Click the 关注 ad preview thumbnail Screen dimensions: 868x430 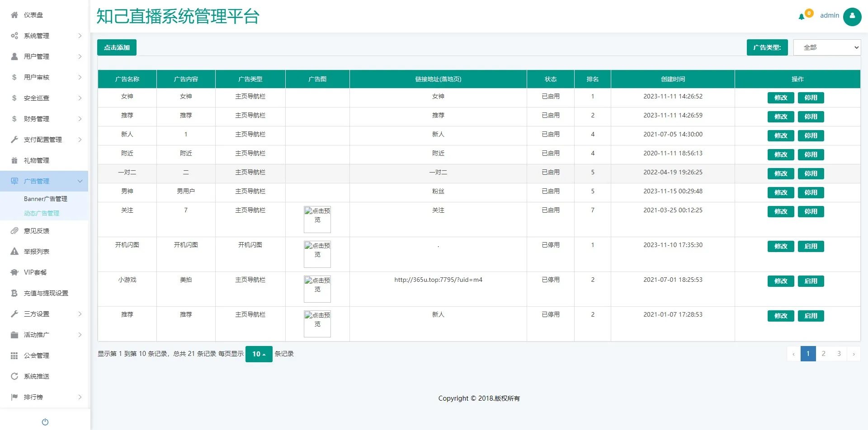click(317, 219)
